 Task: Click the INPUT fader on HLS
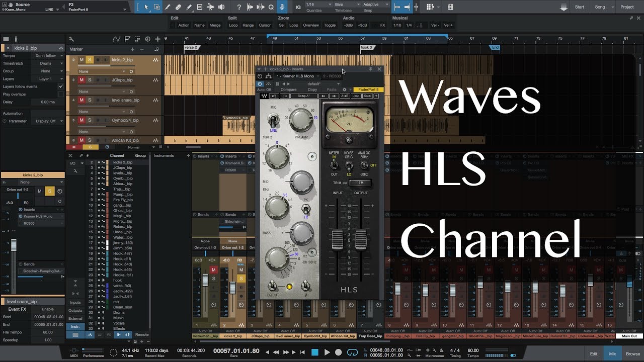(x=337, y=240)
